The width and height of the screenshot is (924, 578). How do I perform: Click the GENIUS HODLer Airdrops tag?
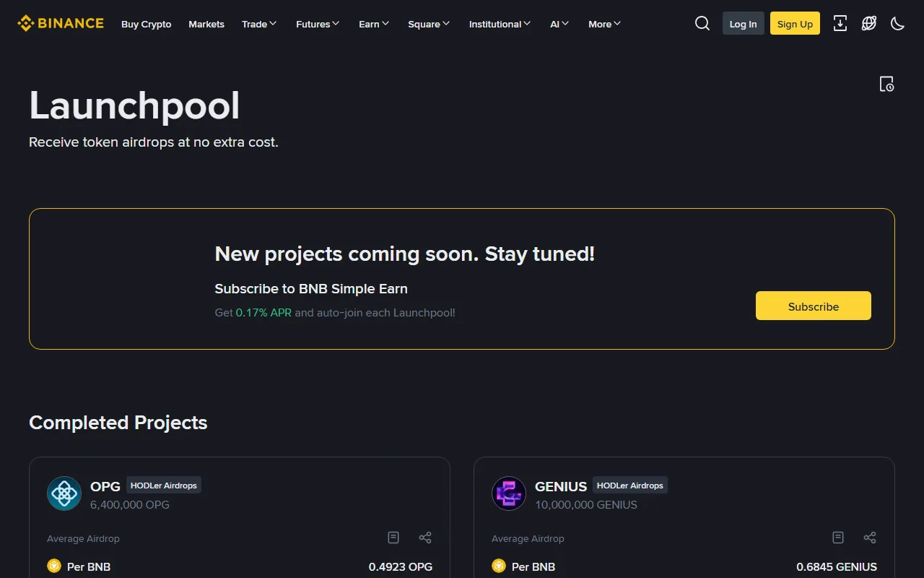pos(630,486)
